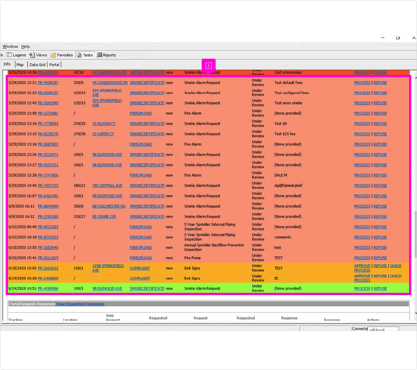Viewport: 417px width, 370px height.
Task: Open 98 ELMWOOD AVE link in 13:26 row
Action: click(x=107, y=155)
